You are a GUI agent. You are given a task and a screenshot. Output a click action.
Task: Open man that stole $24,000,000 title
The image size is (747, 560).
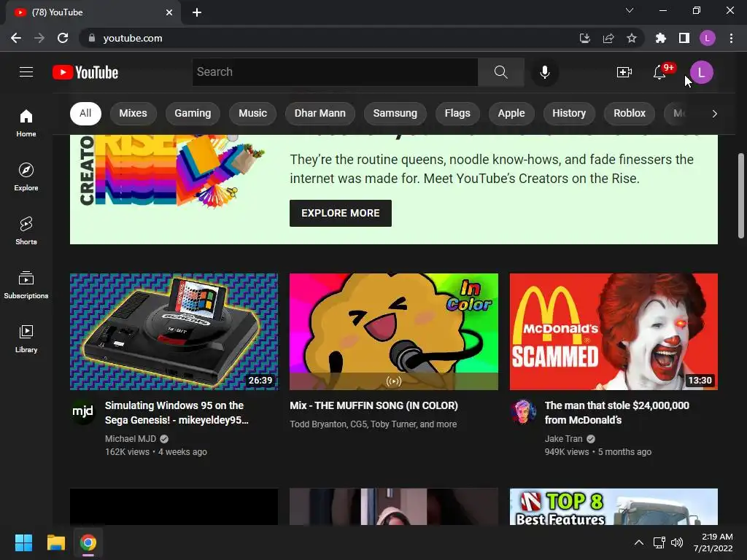(x=616, y=413)
